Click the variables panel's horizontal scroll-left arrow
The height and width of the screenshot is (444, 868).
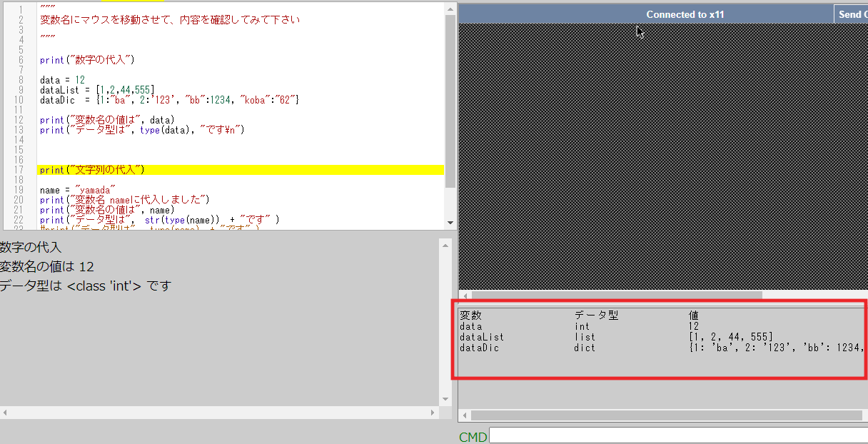click(x=465, y=415)
